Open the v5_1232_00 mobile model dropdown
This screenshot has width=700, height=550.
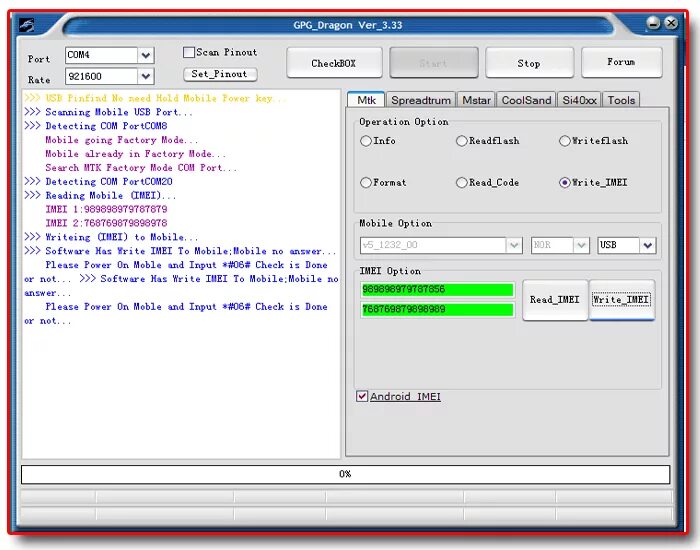(x=514, y=245)
